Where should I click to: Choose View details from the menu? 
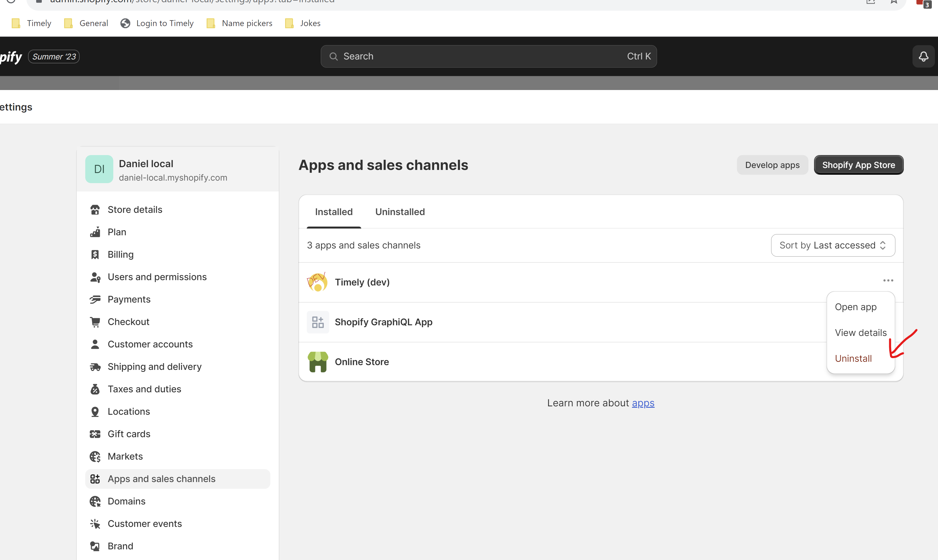click(x=861, y=333)
